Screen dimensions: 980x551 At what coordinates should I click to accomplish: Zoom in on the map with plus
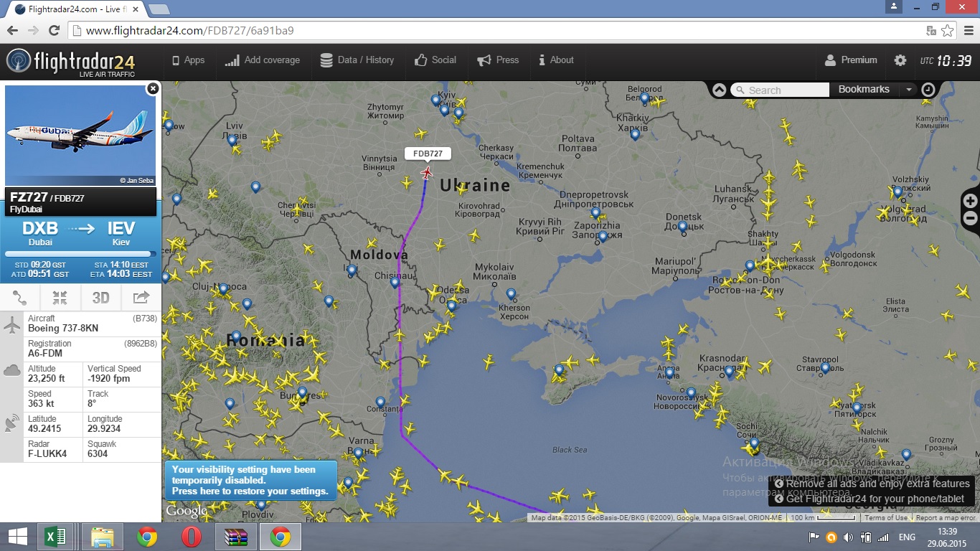[x=970, y=201]
